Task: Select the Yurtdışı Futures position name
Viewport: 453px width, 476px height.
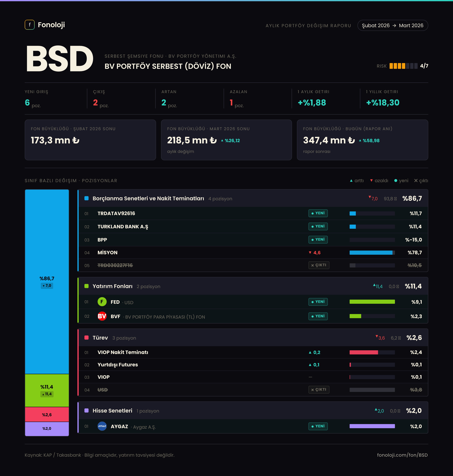Action: pos(118,365)
